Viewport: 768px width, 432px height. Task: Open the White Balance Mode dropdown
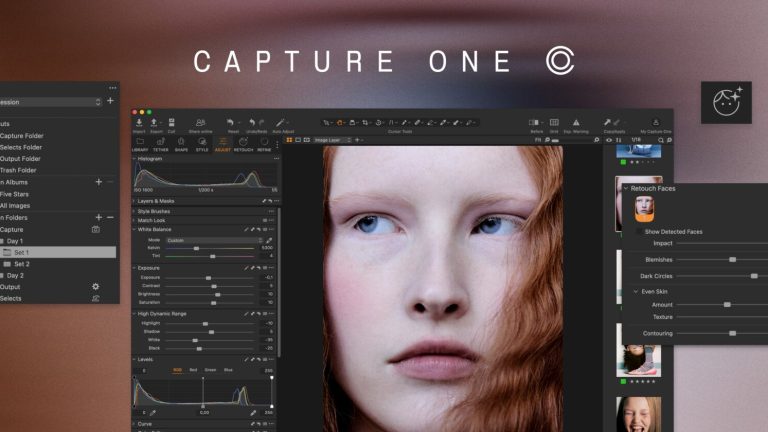214,240
